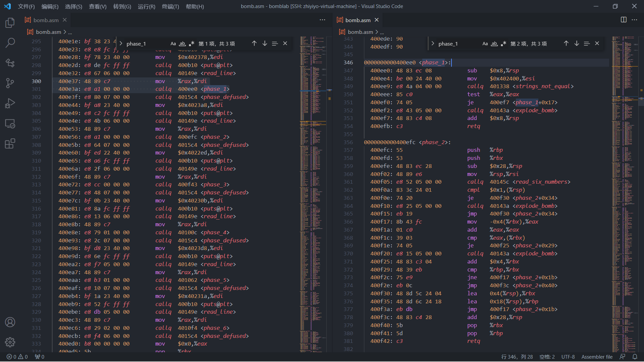Toggle Match Whole Word in left find widget
This screenshot has height=362, width=644.
click(182, 44)
